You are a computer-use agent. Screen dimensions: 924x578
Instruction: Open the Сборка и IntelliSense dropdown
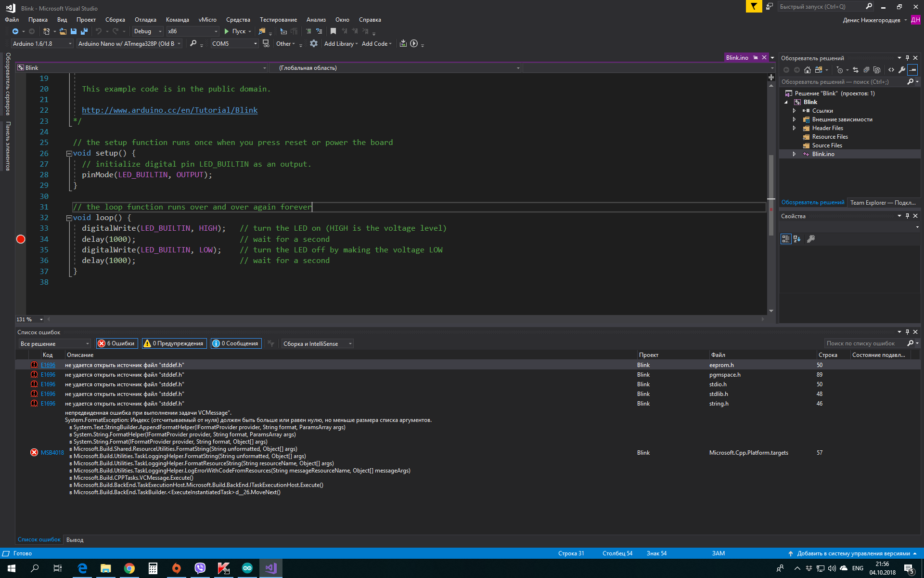318,343
